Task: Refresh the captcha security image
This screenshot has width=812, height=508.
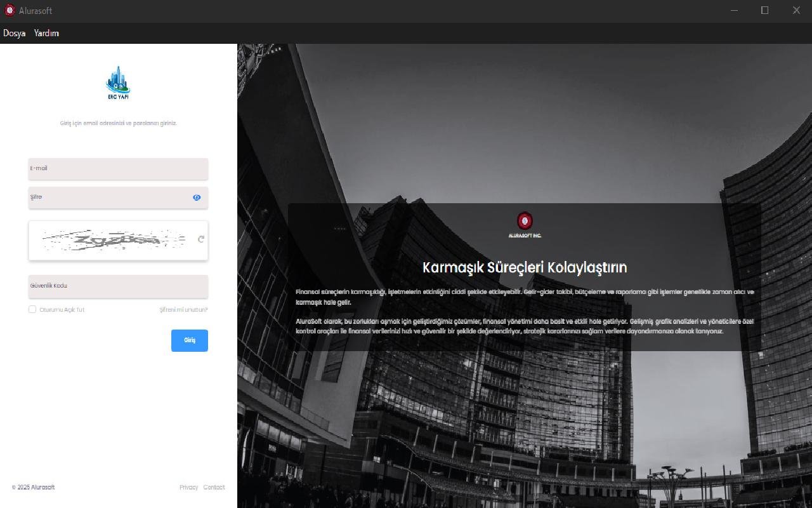Action: 201,239
